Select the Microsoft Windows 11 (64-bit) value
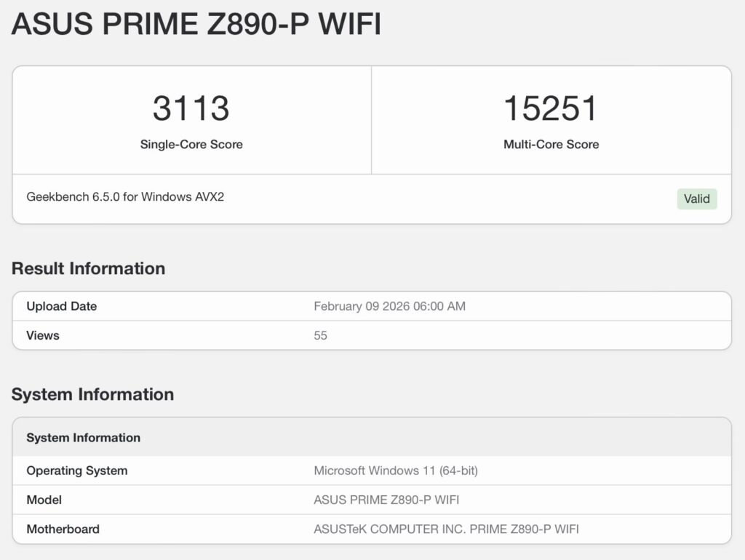The image size is (745, 560). (395, 471)
